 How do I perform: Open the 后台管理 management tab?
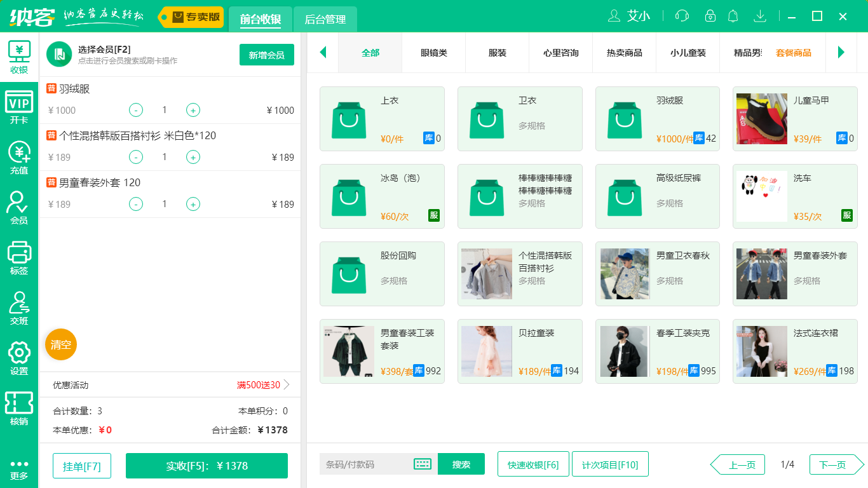click(325, 20)
